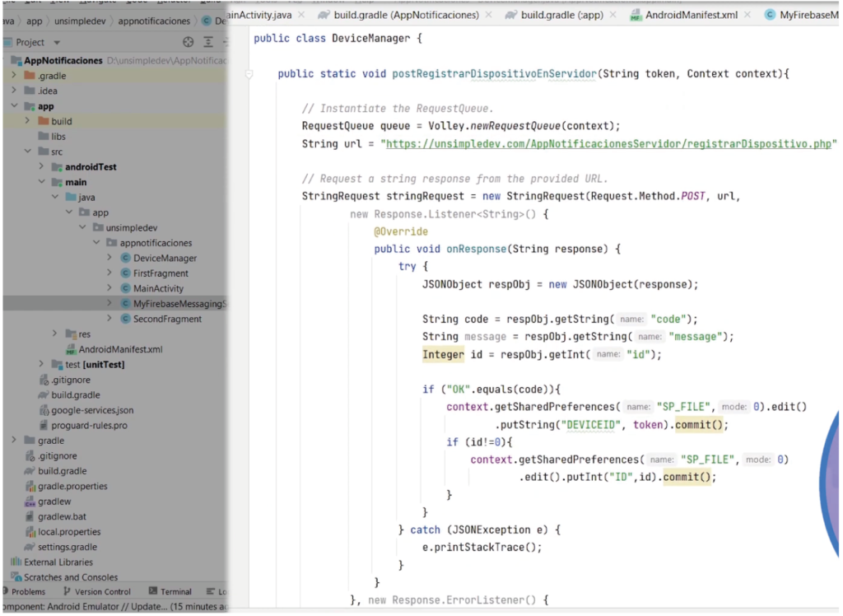Expand the build folder under app

tap(28, 121)
